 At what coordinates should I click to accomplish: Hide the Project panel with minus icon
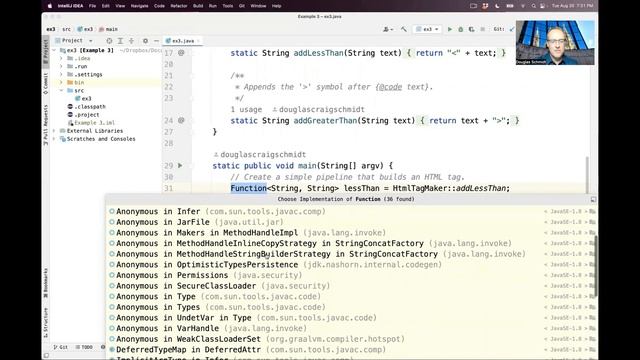tap(156, 41)
